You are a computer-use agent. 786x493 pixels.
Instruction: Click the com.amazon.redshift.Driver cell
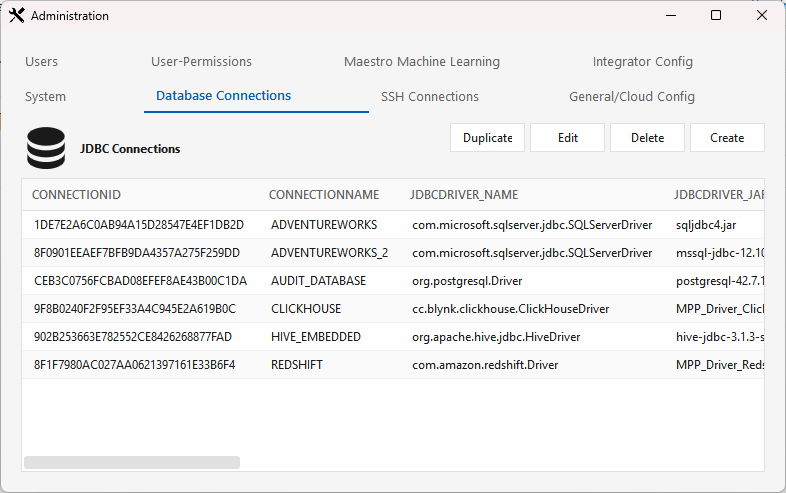485,365
